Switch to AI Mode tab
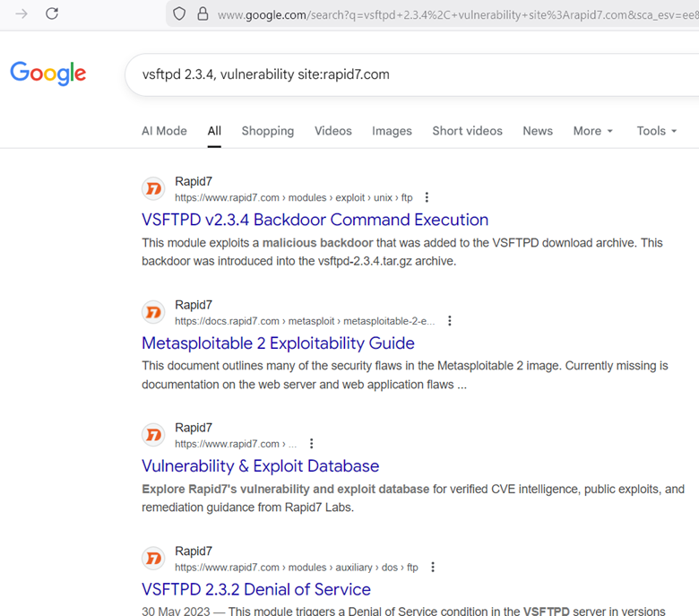699x616 pixels. [x=164, y=131]
